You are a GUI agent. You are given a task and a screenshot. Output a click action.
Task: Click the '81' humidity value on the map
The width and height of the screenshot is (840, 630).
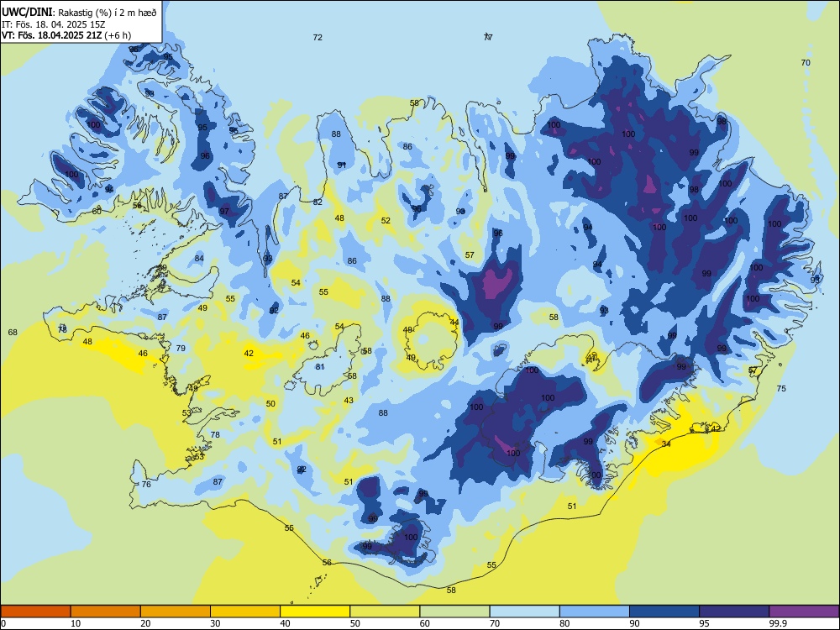pyautogui.click(x=320, y=367)
